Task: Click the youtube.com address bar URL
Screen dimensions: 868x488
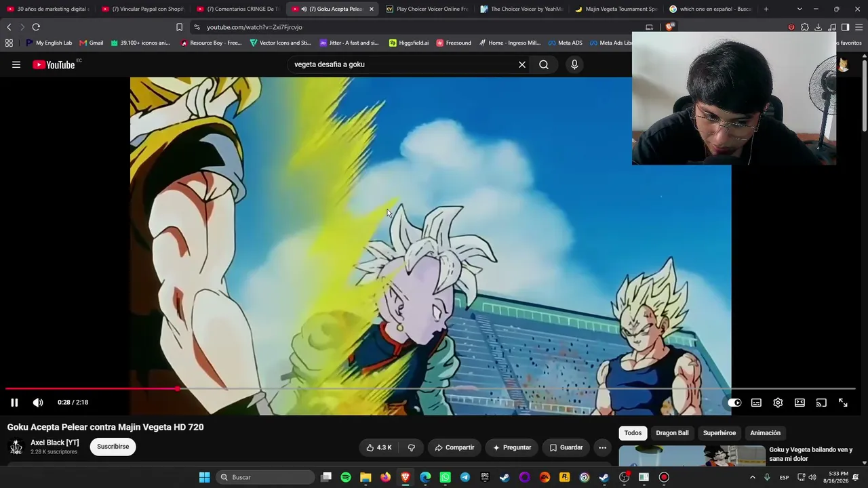Action: (254, 27)
